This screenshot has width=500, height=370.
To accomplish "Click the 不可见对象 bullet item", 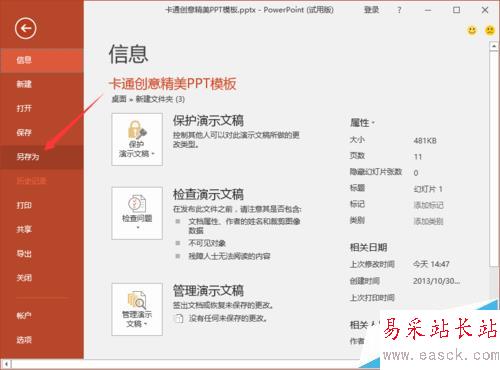I will coord(207,243).
